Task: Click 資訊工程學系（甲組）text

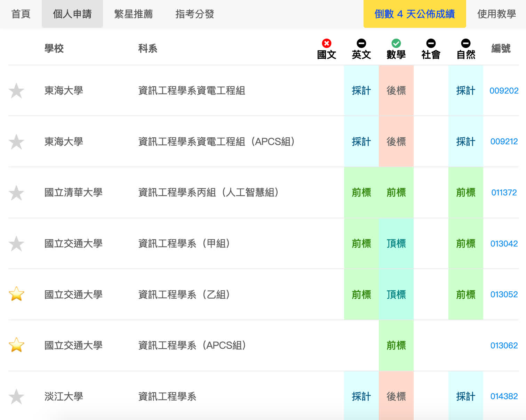Action: click(x=184, y=244)
